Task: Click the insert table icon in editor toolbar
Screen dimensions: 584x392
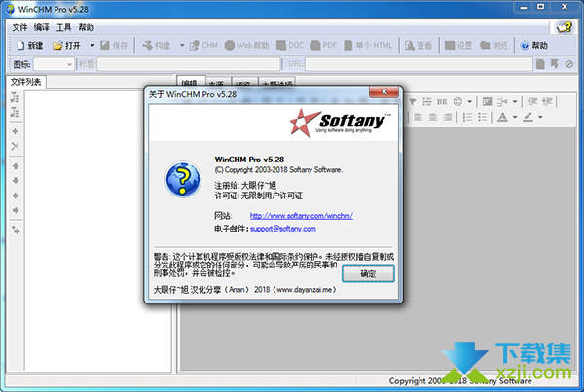Action: click(x=487, y=101)
